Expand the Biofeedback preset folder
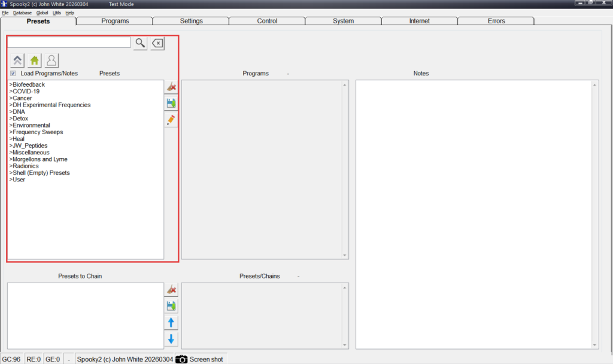 click(28, 84)
